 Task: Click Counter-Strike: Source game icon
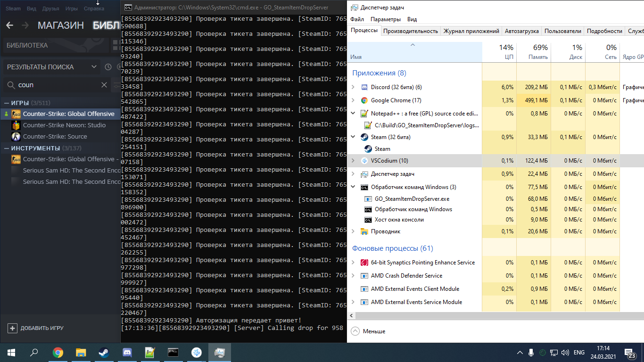tap(16, 136)
